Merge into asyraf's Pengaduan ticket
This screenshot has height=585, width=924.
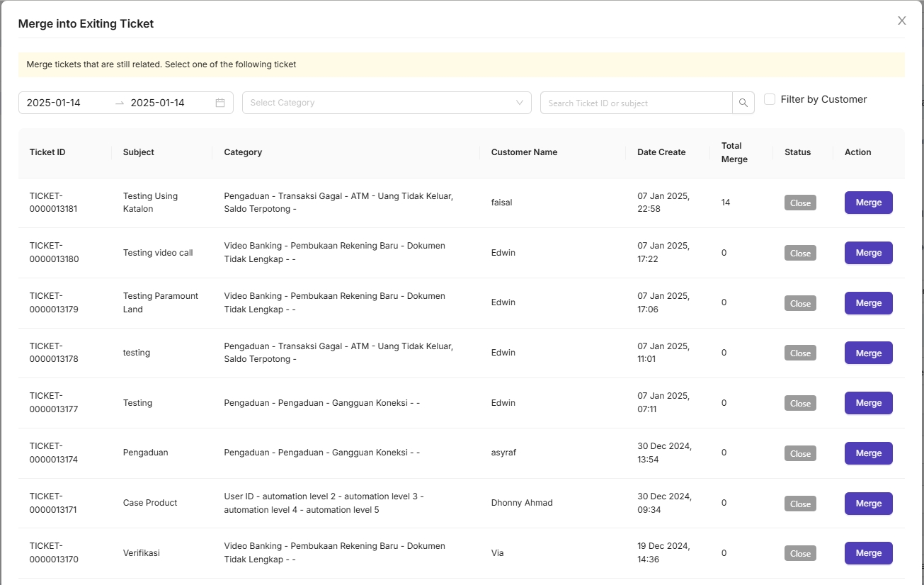(868, 453)
